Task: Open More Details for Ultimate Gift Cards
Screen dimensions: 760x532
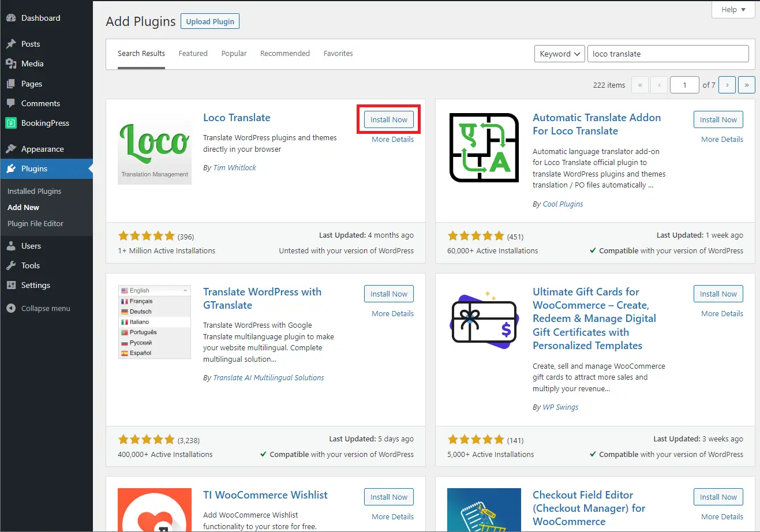Action: [722, 313]
